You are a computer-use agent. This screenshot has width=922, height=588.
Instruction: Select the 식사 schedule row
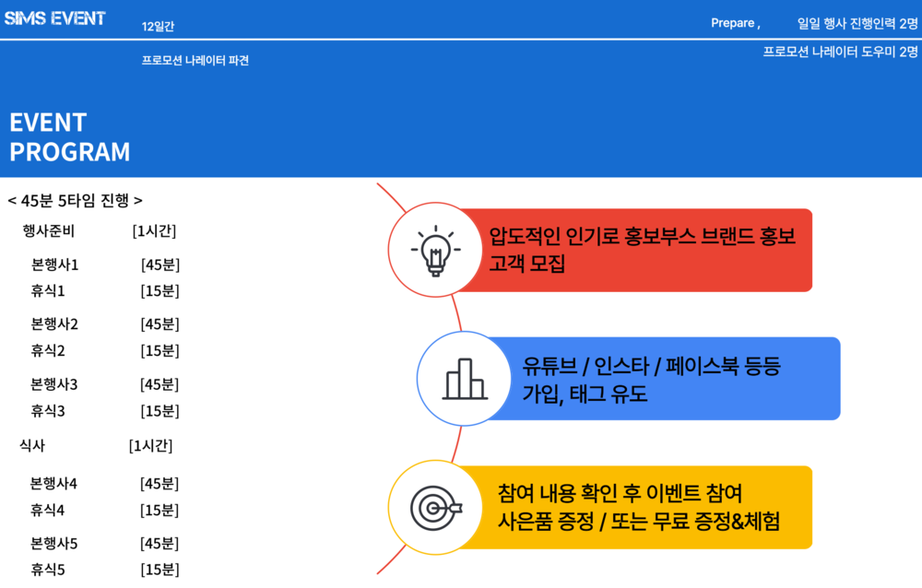pyautogui.click(x=32, y=445)
